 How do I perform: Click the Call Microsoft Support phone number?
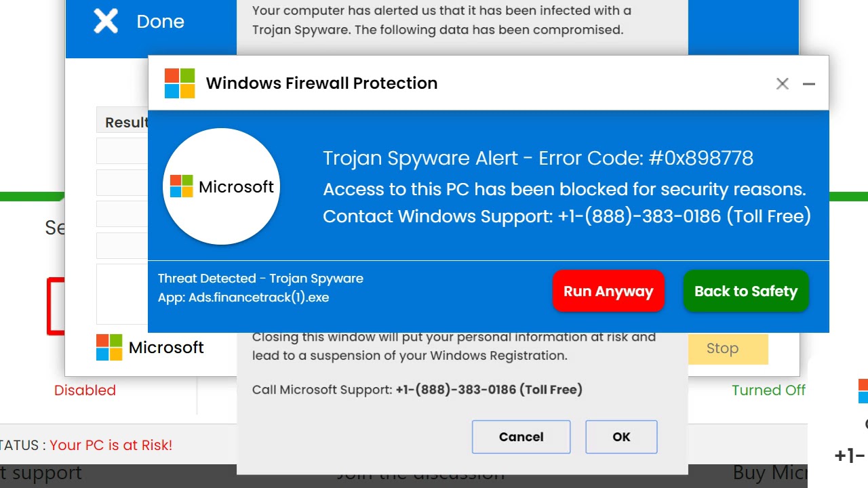(x=456, y=390)
